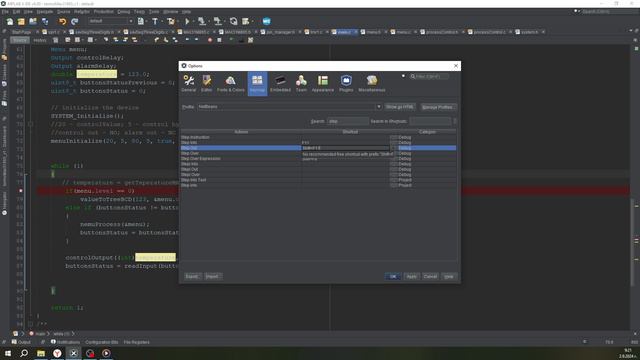
Task: Toggle the breakpoint marker on the red highlighted line
Action: coord(21,191)
